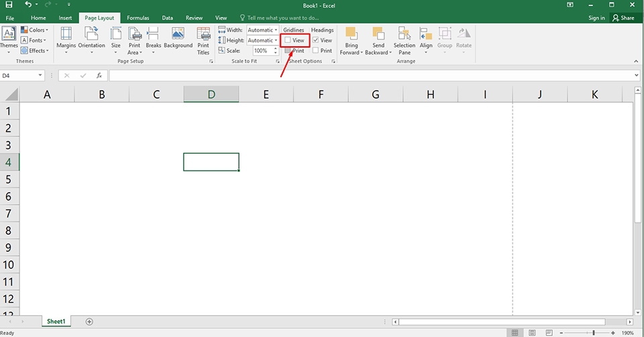Open the Selection Pane
This screenshot has height=337, width=644.
pos(404,40)
